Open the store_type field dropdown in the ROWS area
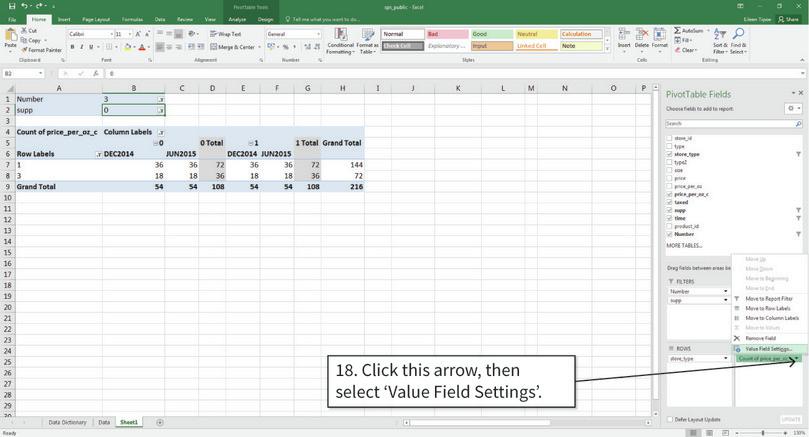The width and height of the screenshot is (809, 437). pos(725,358)
